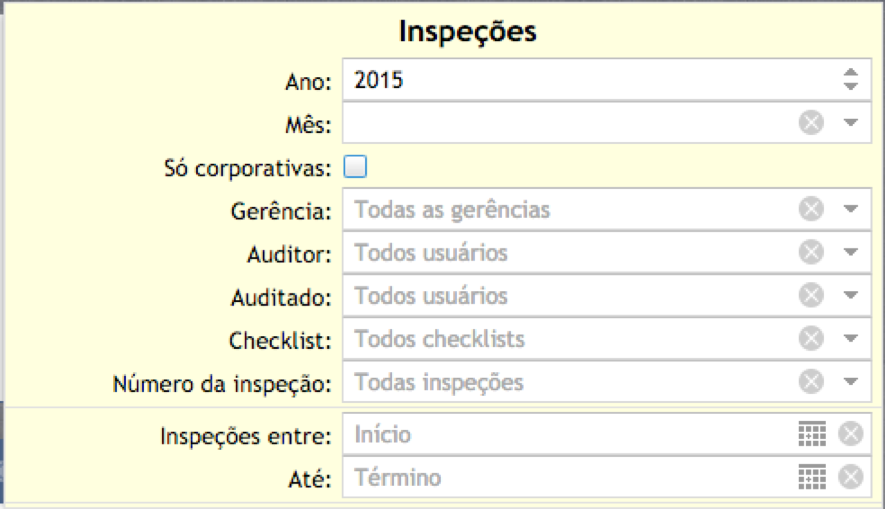This screenshot has width=885, height=509.
Task: Clear the Início date field
Action: pos(851,434)
